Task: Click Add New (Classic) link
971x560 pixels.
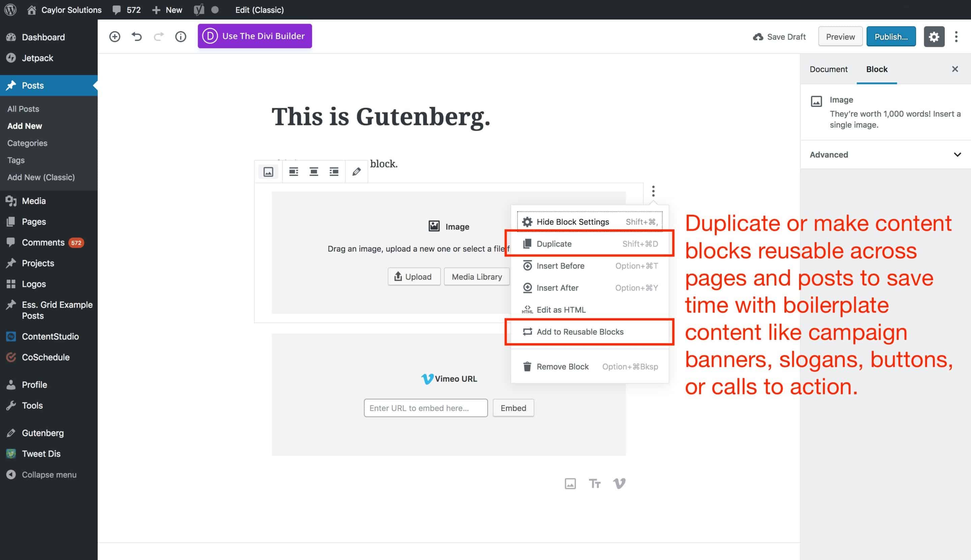Action: coord(41,177)
